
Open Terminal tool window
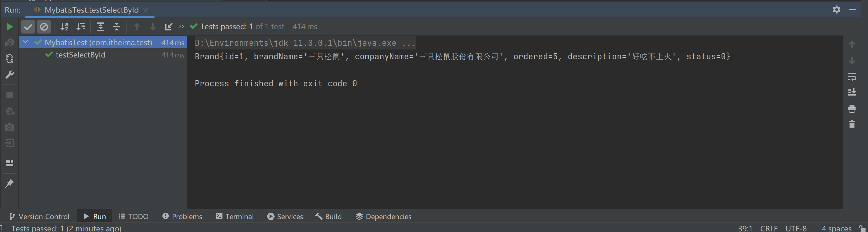(x=234, y=217)
